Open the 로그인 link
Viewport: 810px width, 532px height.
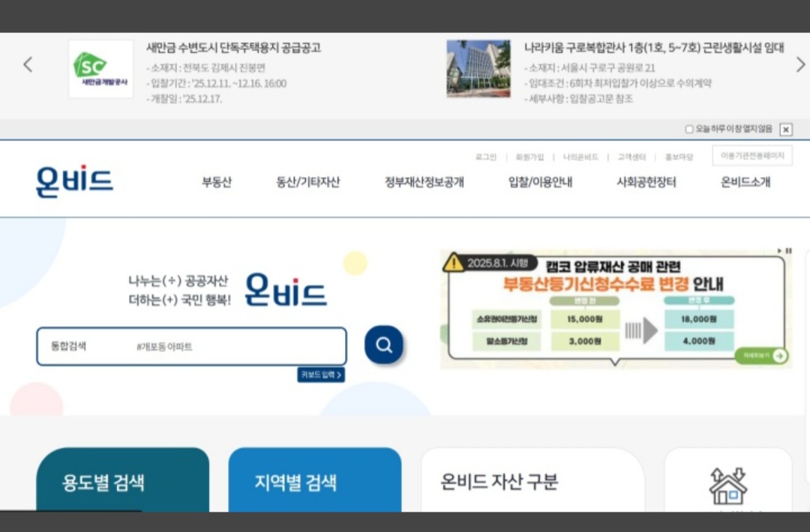(x=485, y=157)
